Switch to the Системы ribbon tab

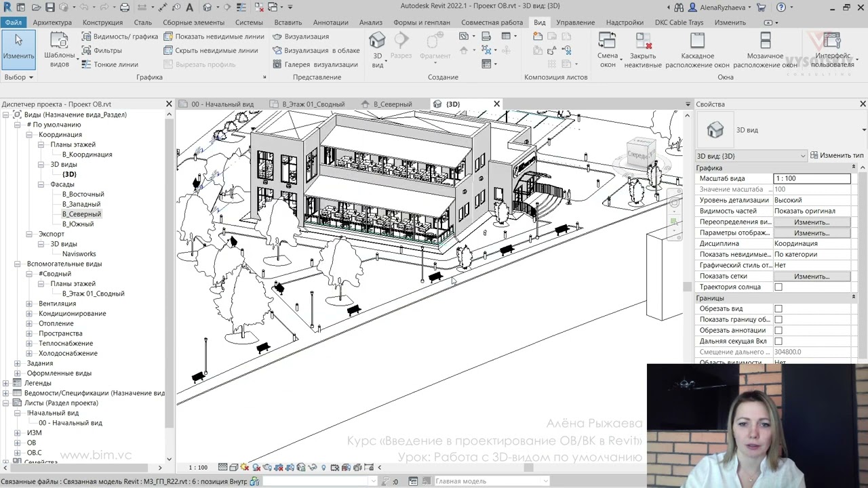pos(249,22)
